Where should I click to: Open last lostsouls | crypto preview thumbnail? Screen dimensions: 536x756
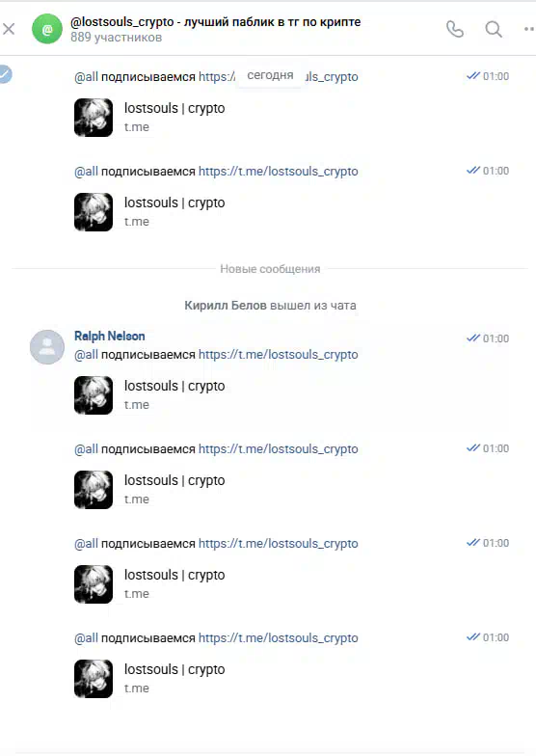click(94, 679)
